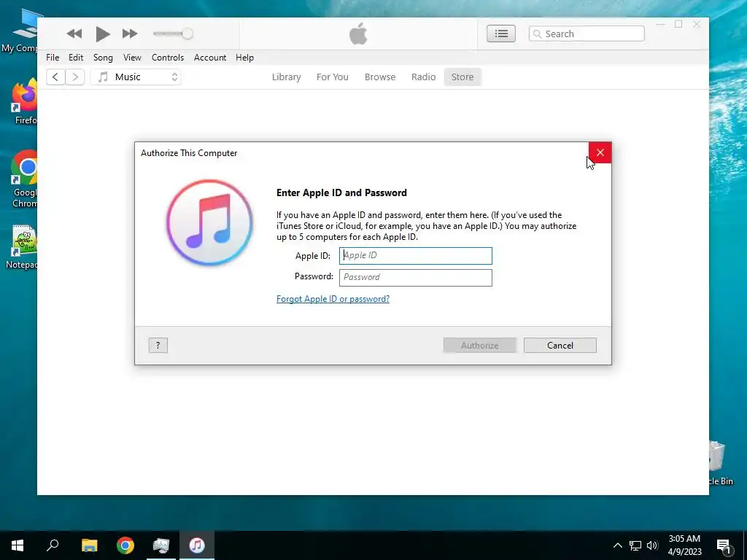This screenshot has height=560, width=747.
Task: Click the iTunes Search field
Action: coord(587,34)
